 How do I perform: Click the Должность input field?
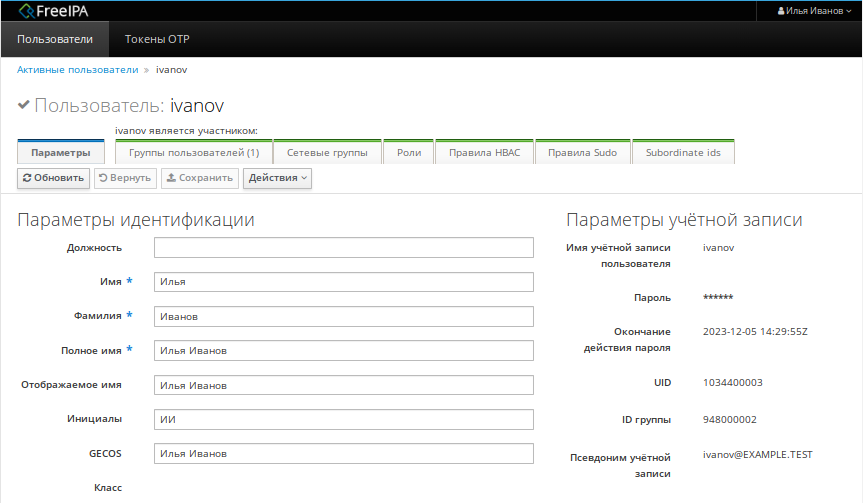(343, 248)
